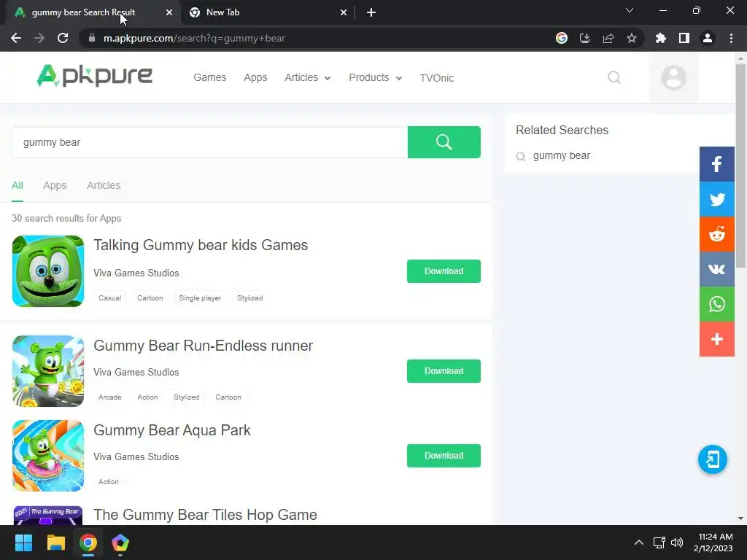Share page on Twitter

pos(717,199)
